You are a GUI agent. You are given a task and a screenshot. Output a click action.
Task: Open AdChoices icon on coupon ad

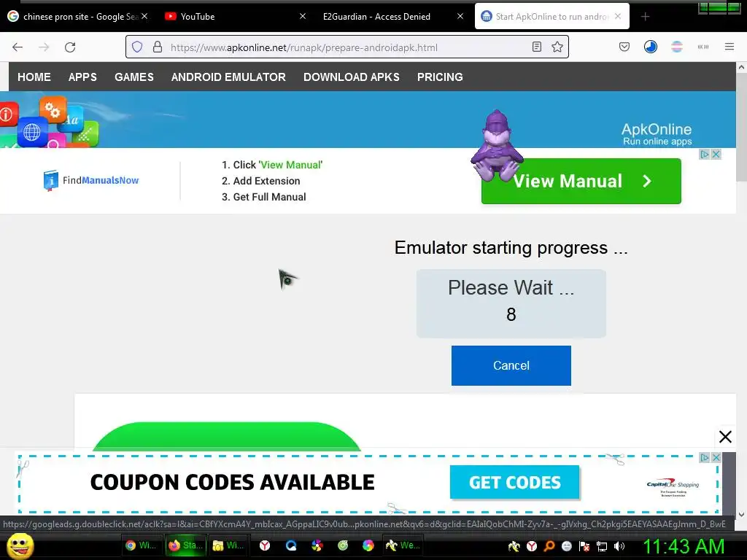coord(704,458)
